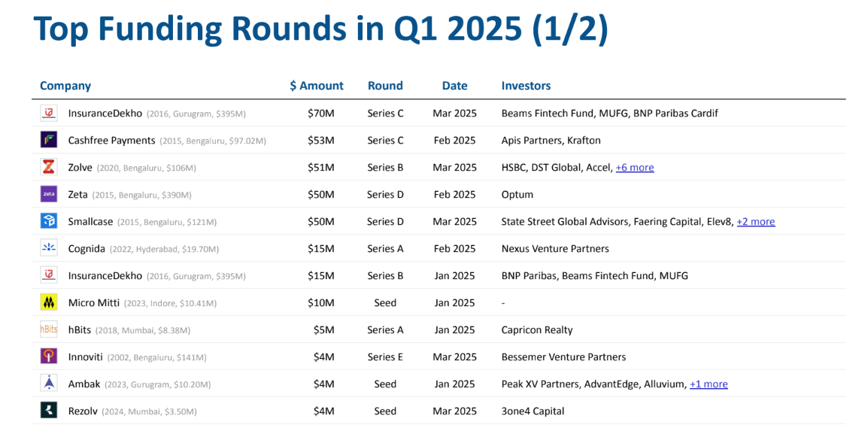This screenshot has width=868, height=446.
Task: Click the Cognida company logo
Action: (x=49, y=248)
